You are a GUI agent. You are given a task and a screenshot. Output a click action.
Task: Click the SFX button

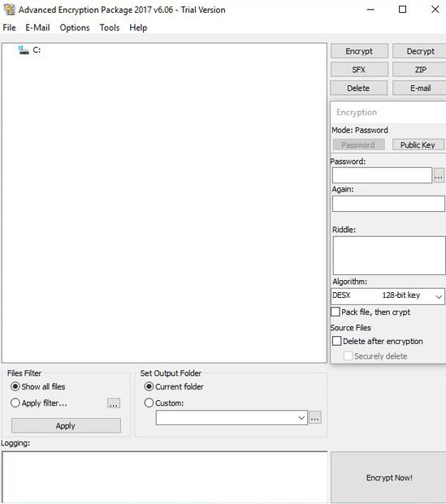[359, 70]
